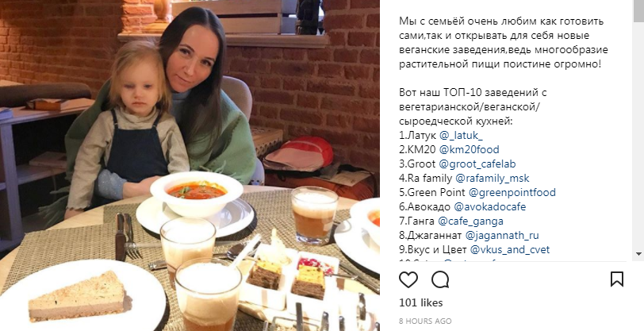
Task: Visit the @cafe_ganga profile link
Action: pos(470,221)
